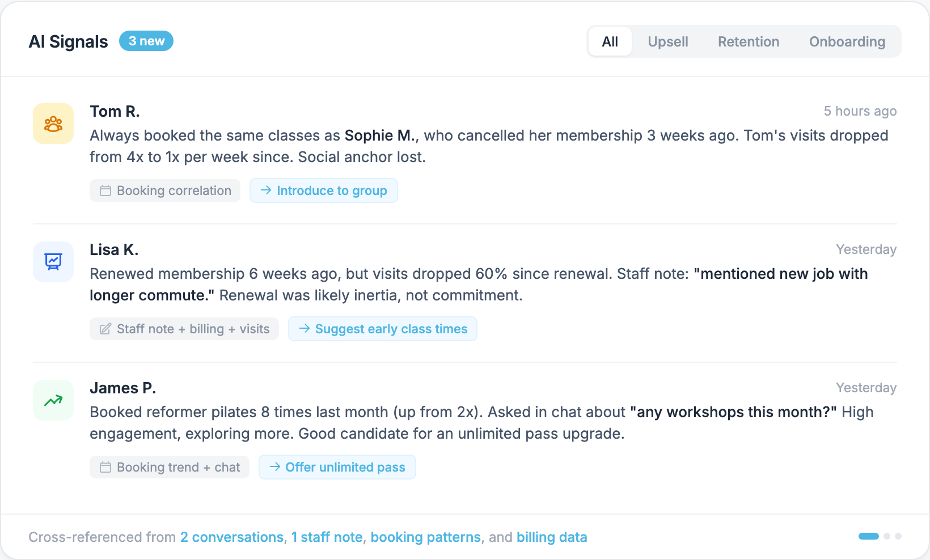Open the Onboarding filter tab
Image resolution: width=930 pixels, height=560 pixels.
[x=847, y=42]
